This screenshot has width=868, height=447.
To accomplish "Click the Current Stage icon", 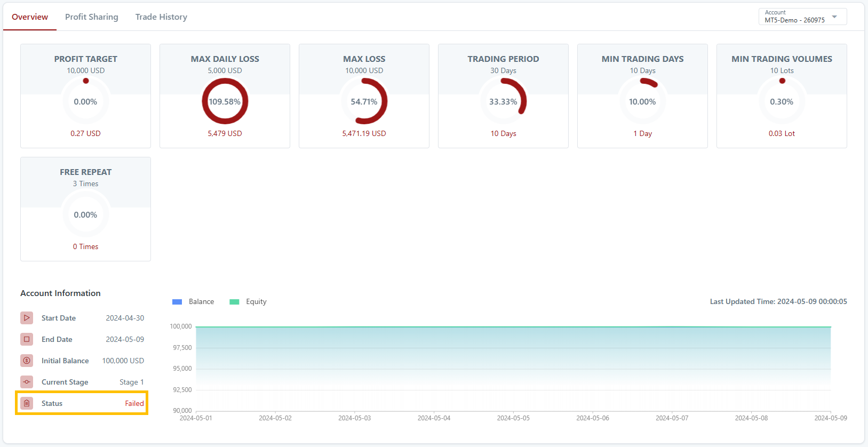I will [27, 382].
